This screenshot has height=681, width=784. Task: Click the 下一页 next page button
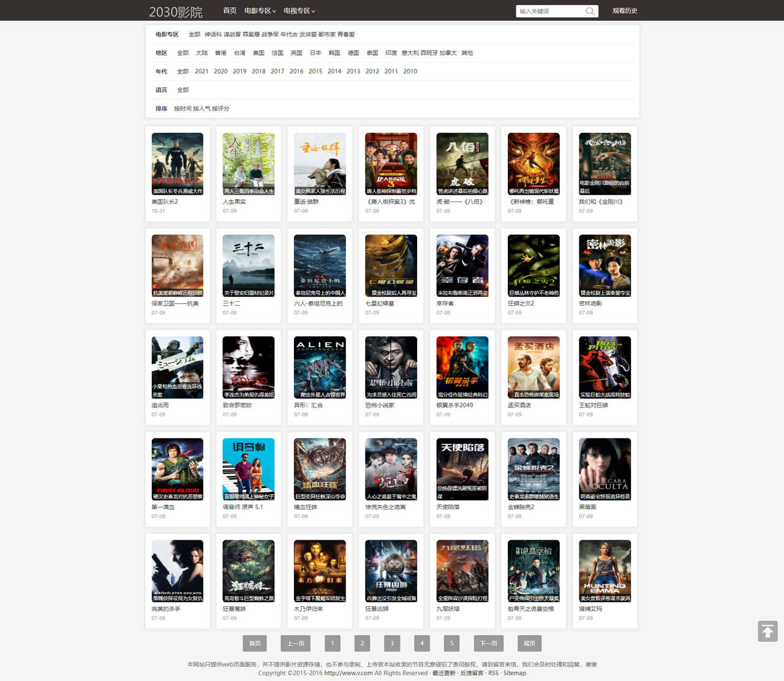point(488,643)
